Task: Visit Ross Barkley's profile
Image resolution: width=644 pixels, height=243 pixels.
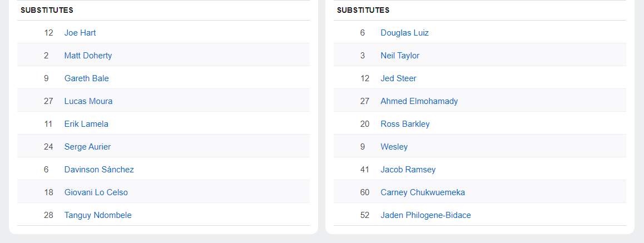Action: point(405,124)
